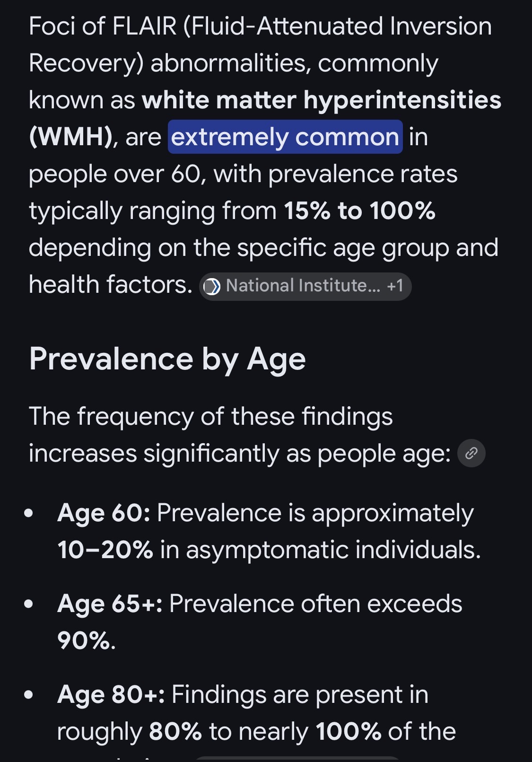Click the bold "15% to 100%" range
Screen dimensions: 532x762
tap(359, 211)
